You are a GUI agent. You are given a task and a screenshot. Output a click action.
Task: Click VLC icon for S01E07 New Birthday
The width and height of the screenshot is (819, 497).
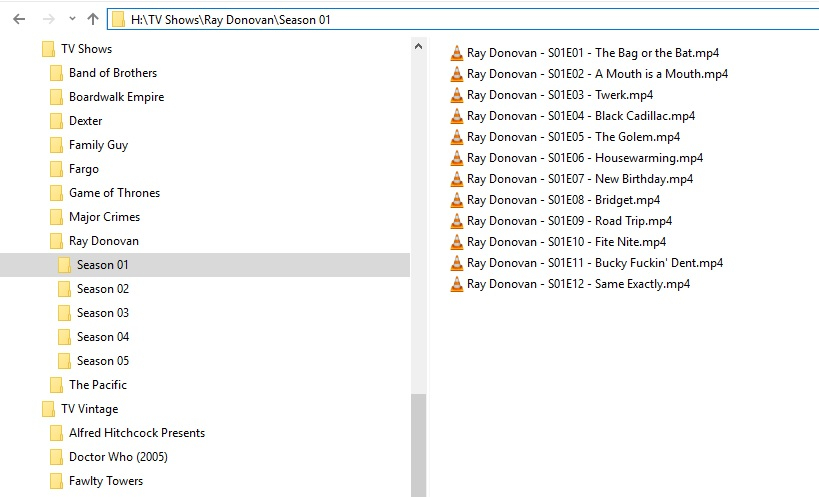coord(457,179)
